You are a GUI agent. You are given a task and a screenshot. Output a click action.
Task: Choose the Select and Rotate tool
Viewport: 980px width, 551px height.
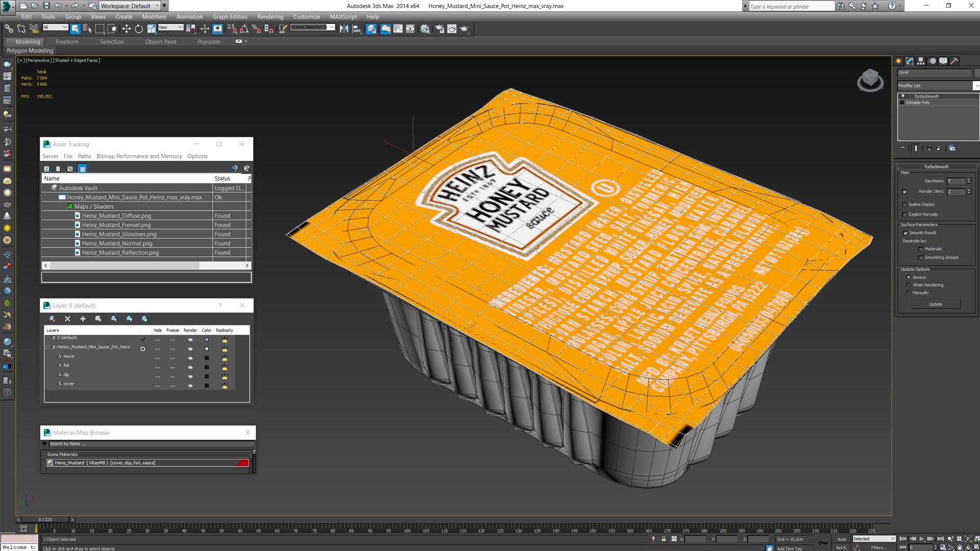coord(138,29)
